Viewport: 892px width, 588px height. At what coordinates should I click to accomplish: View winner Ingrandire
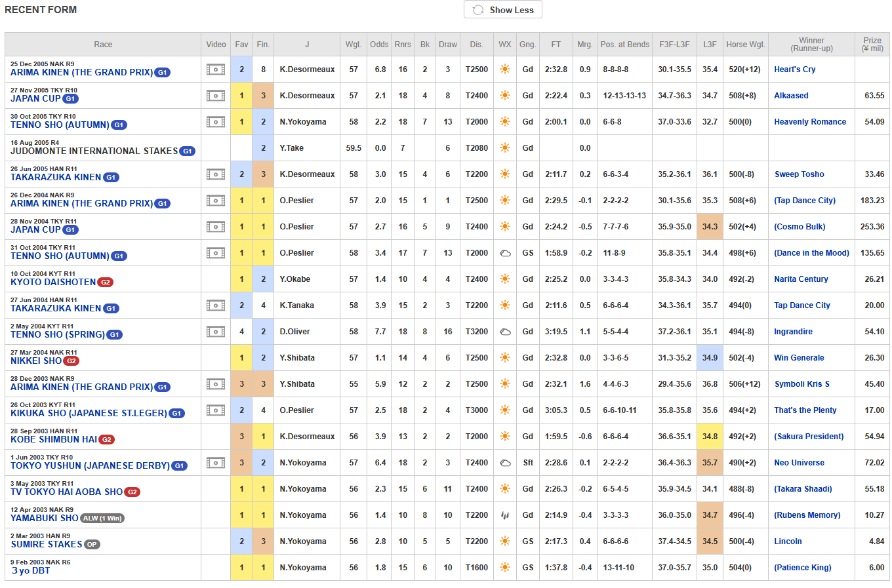click(x=793, y=332)
